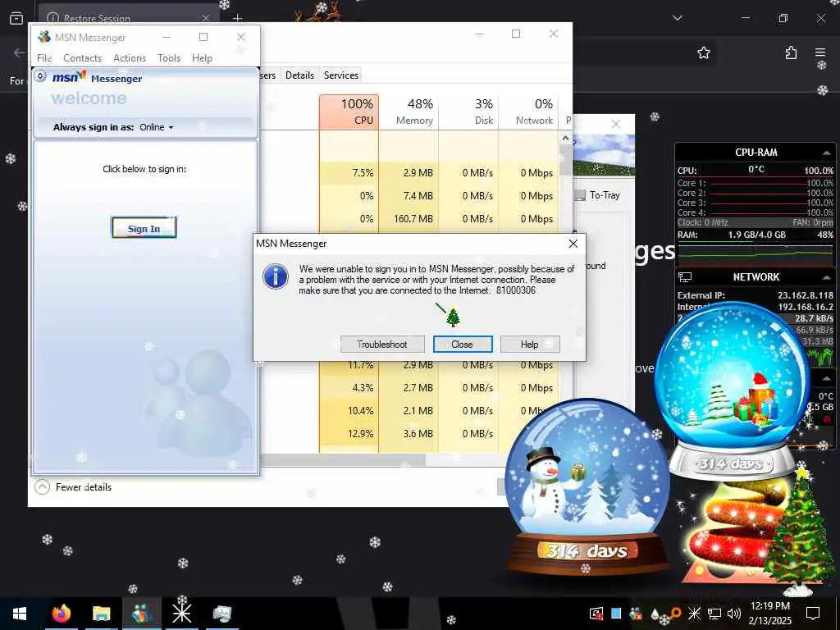Go back with the browser back arrow
This screenshot has width=840, height=630.
pos(20,52)
